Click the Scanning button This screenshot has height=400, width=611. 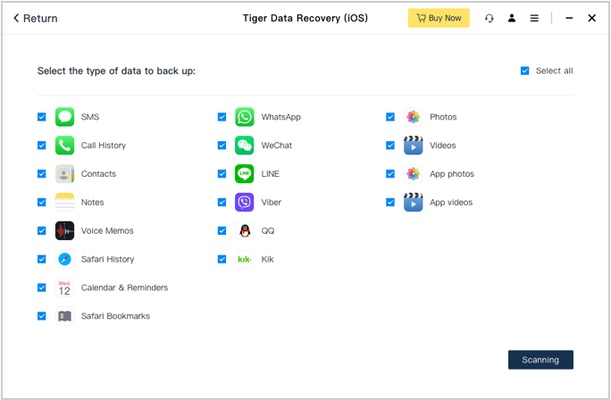540,359
